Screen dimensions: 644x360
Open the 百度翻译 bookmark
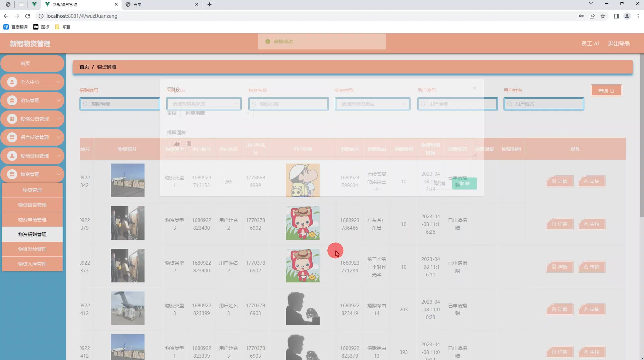[15, 27]
